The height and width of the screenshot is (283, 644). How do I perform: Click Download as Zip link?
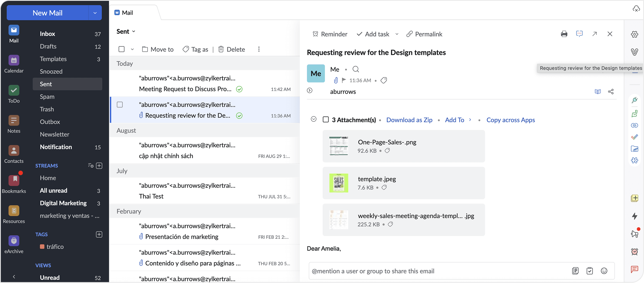tap(409, 120)
